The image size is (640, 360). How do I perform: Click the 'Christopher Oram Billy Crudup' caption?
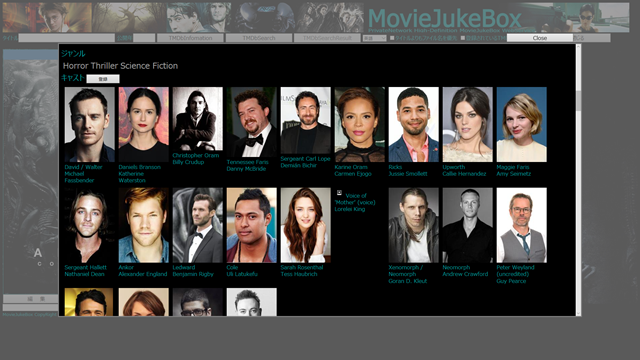tap(196, 159)
